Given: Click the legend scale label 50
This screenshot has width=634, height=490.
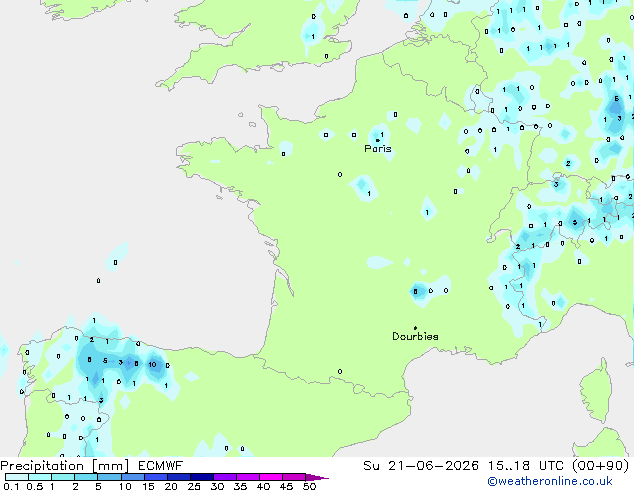Looking at the screenshot, I should 309,486.
